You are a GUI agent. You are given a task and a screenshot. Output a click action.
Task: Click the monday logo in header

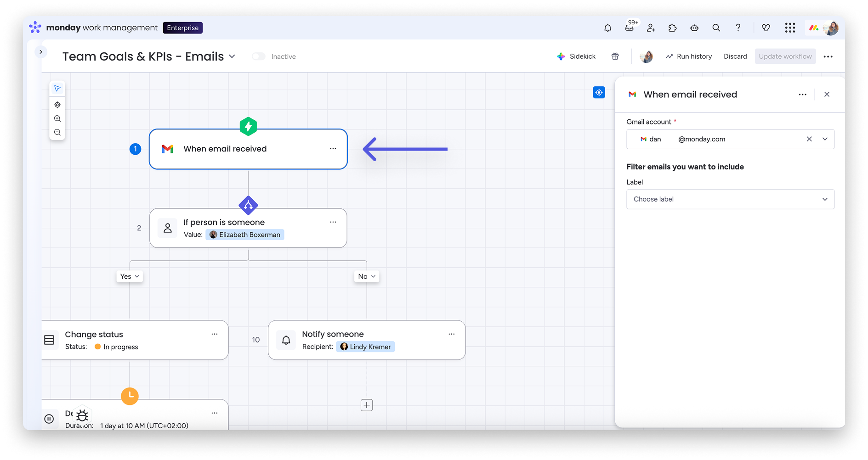pos(35,28)
